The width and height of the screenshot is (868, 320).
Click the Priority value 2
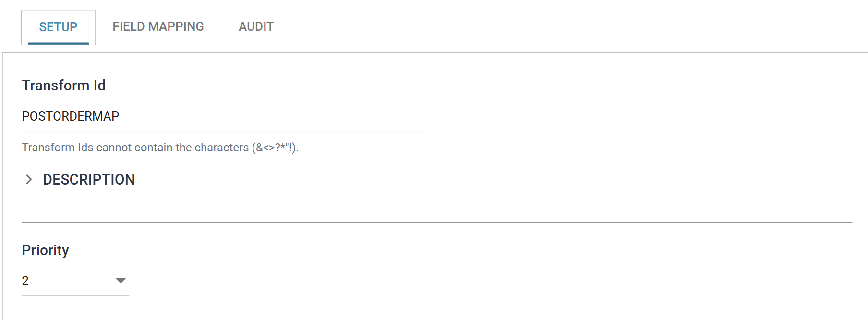(25, 281)
